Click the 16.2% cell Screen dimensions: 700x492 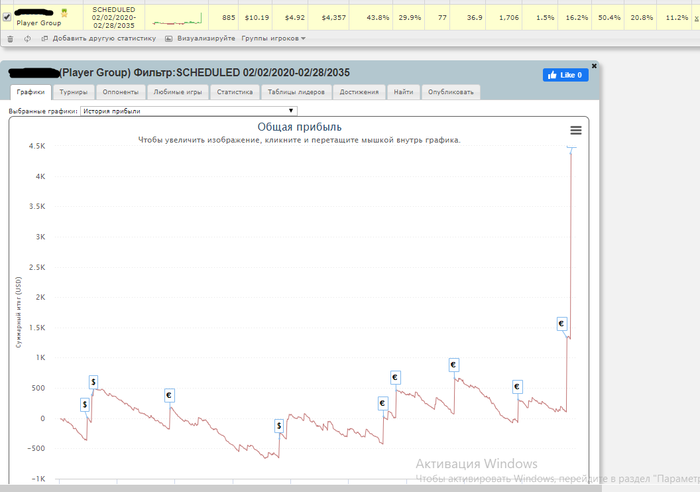(x=577, y=17)
